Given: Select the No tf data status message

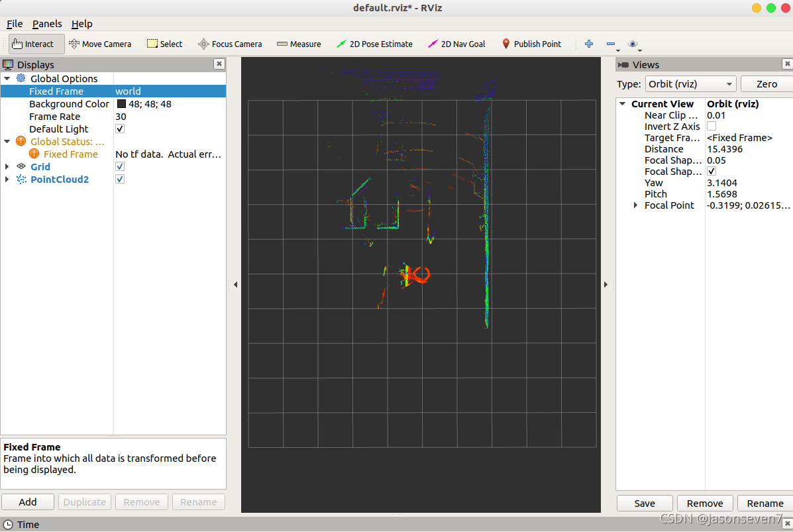Looking at the screenshot, I should point(170,154).
